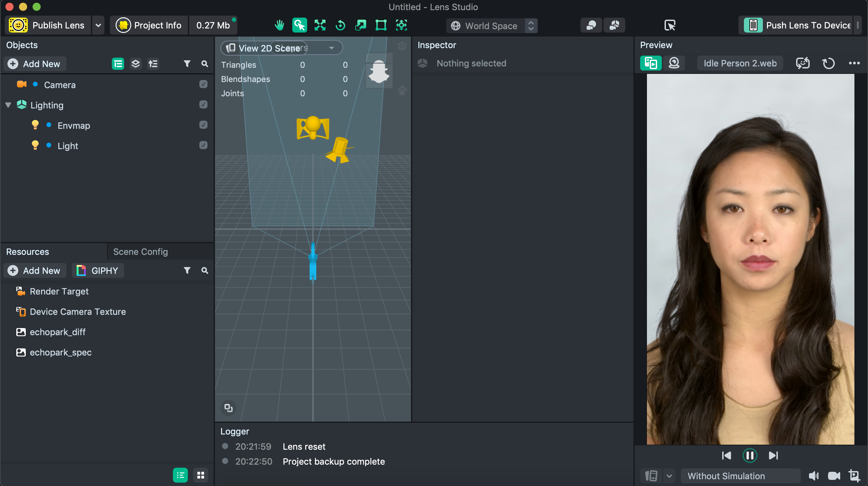Skip preview to next frame
Image resolution: width=868 pixels, height=486 pixels.
click(773, 455)
